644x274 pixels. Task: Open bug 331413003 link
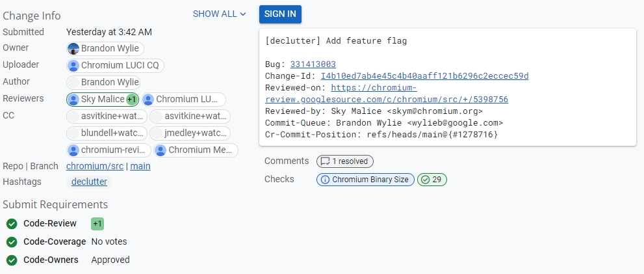pyautogui.click(x=313, y=64)
